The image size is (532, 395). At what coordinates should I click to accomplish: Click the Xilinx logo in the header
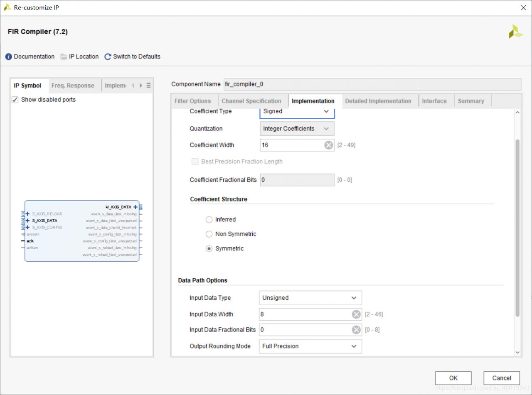pyautogui.click(x=516, y=32)
